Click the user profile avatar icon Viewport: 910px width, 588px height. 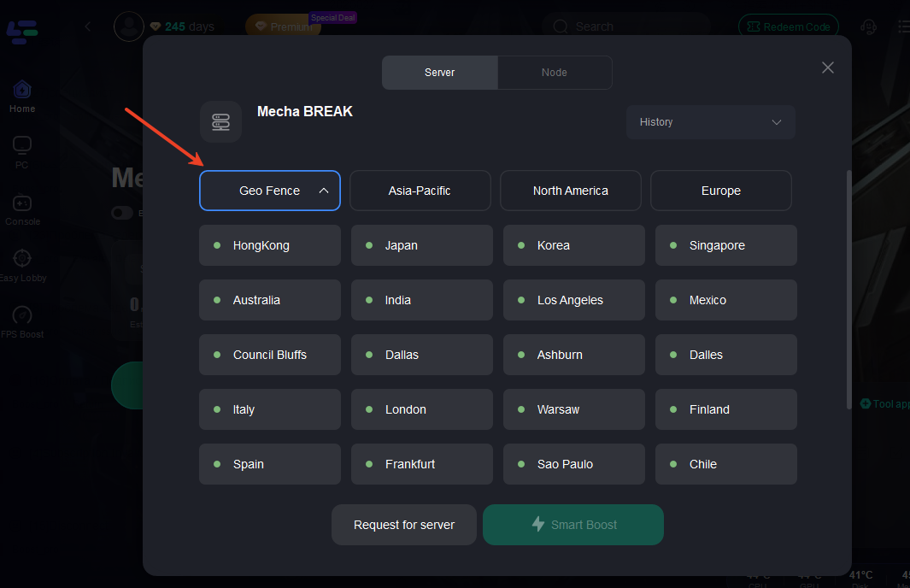click(129, 27)
